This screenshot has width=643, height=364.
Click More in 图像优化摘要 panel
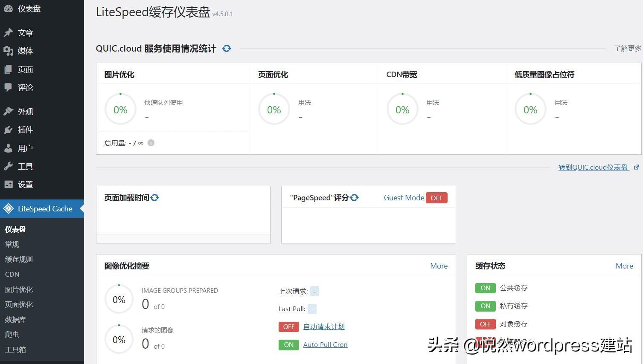(x=439, y=266)
